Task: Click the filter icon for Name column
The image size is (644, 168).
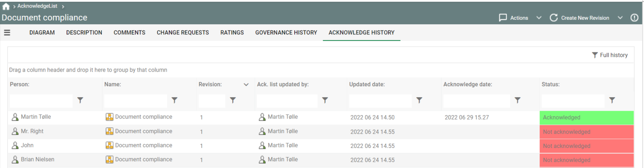Action: [175, 100]
